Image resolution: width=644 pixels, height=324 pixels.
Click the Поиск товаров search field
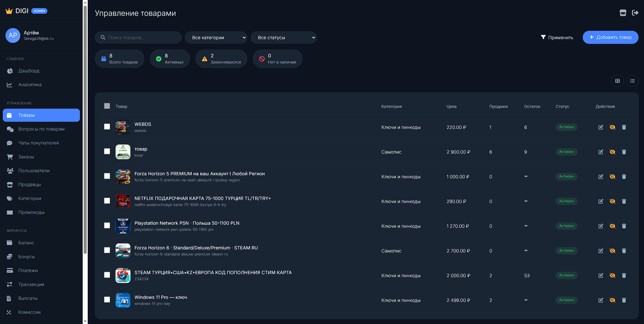138,38
